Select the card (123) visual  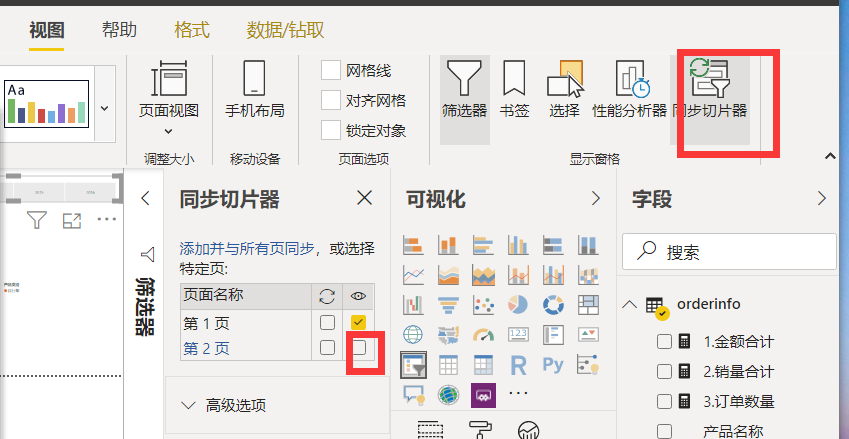[518, 335]
